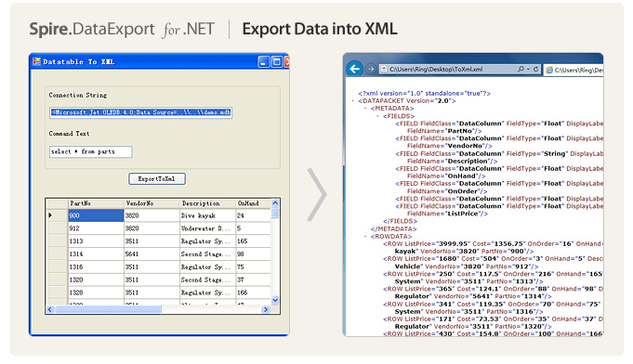Click the ExportToXml button

click(x=157, y=178)
